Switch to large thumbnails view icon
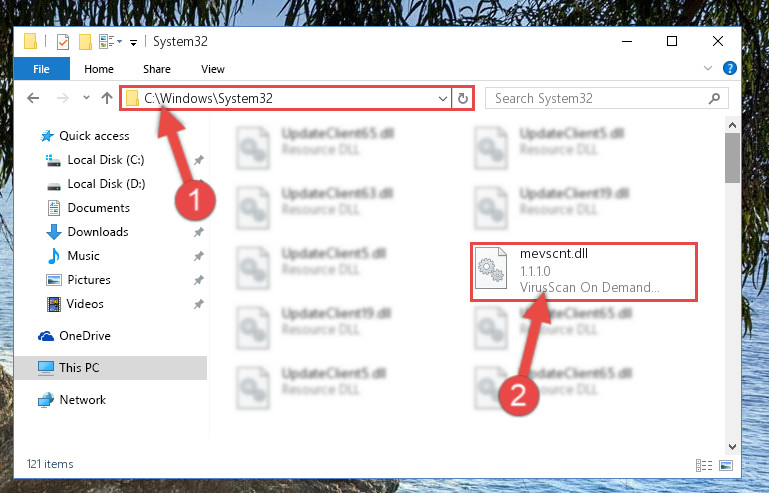Screen dimensions: 769x493 (x=726, y=465)
